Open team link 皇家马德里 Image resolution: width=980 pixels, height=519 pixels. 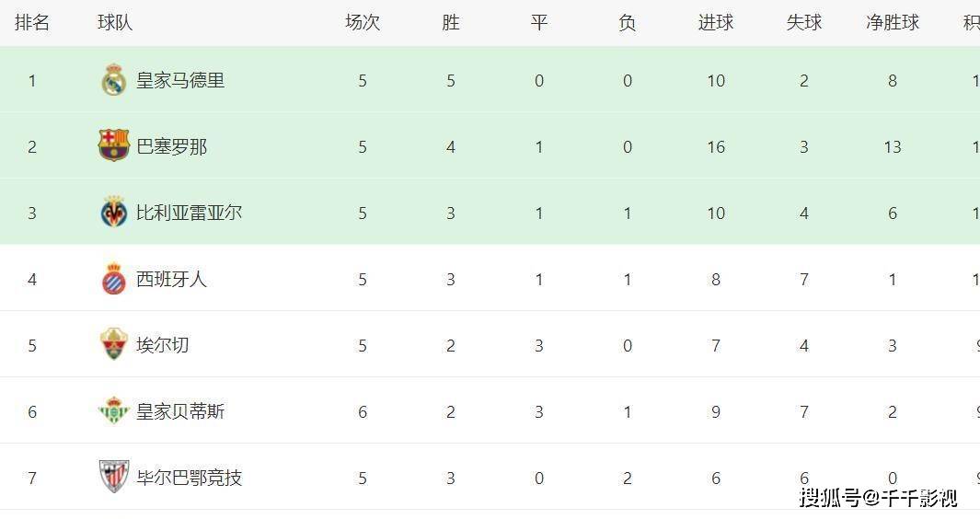coord(180,81)
